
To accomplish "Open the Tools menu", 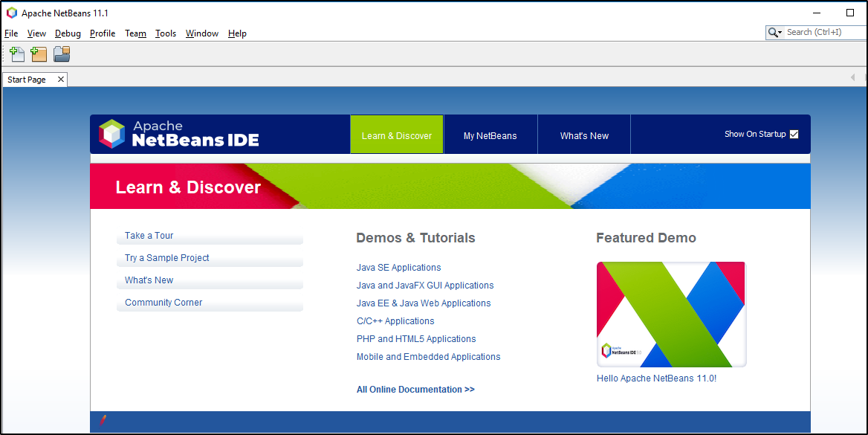I will (166, 33).
